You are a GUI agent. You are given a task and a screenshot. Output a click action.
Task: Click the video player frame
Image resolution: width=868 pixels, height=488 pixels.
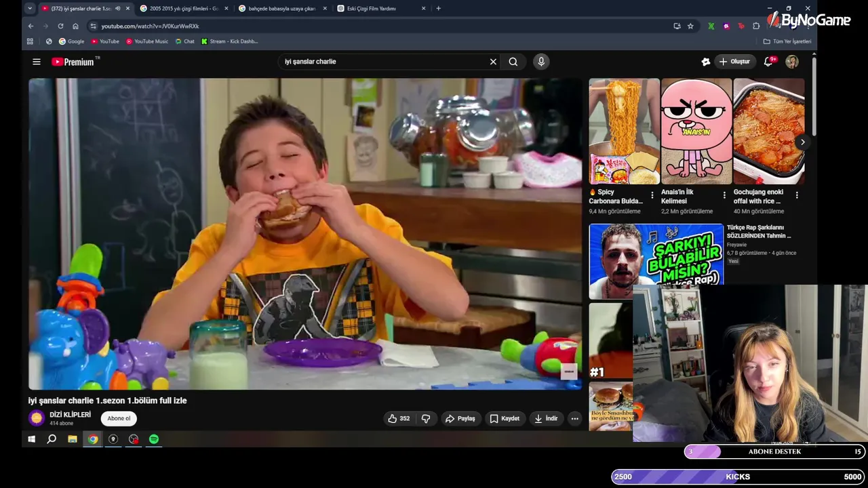(305, 234)
